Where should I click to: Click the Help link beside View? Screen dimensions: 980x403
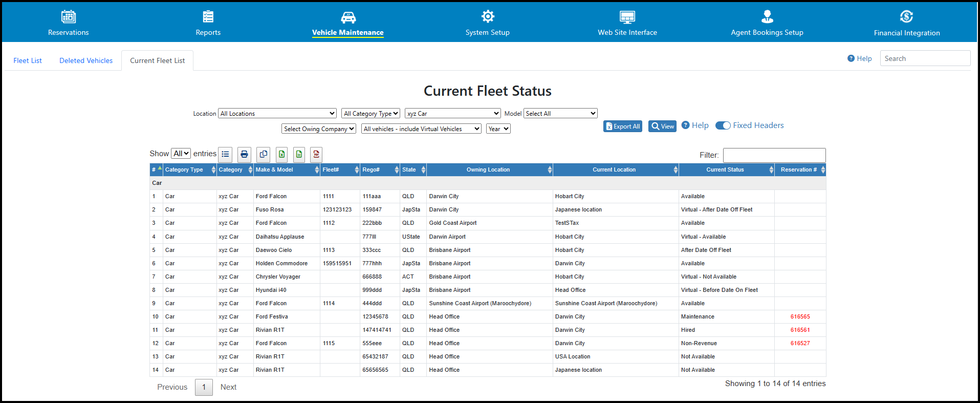pos(695,125)
